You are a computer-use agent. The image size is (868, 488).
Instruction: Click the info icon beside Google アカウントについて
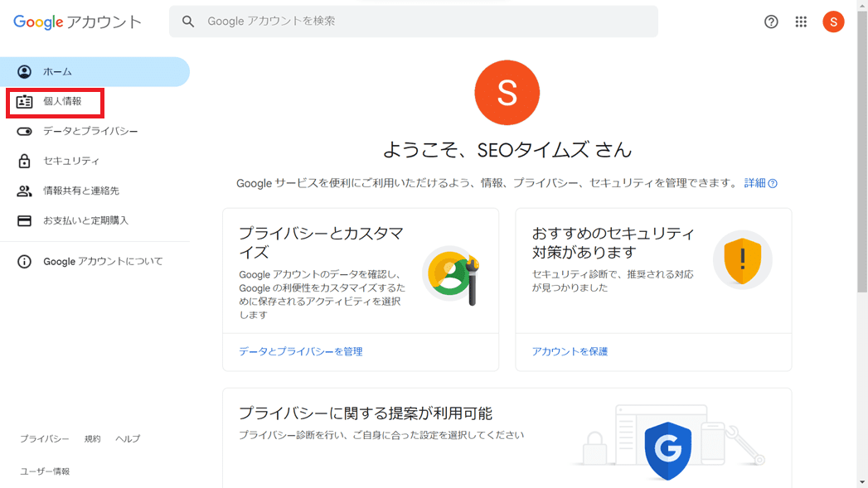(24, 261)
